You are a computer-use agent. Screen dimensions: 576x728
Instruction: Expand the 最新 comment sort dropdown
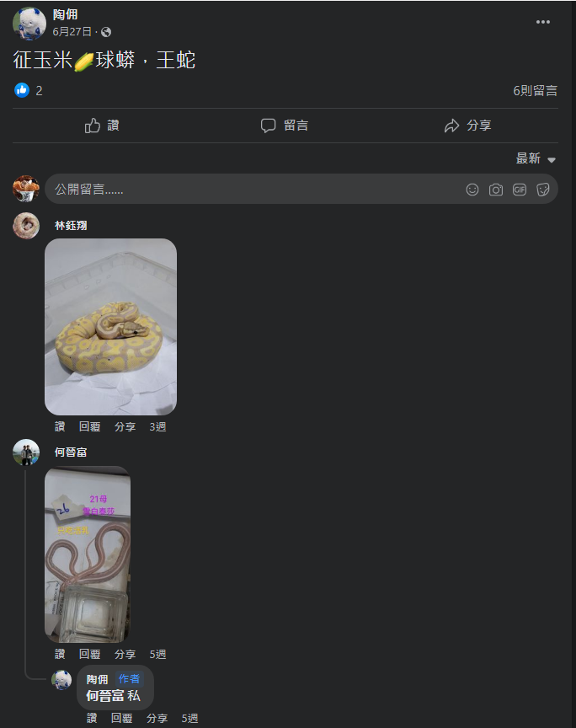pyautogui.click(x=536, y=158)
